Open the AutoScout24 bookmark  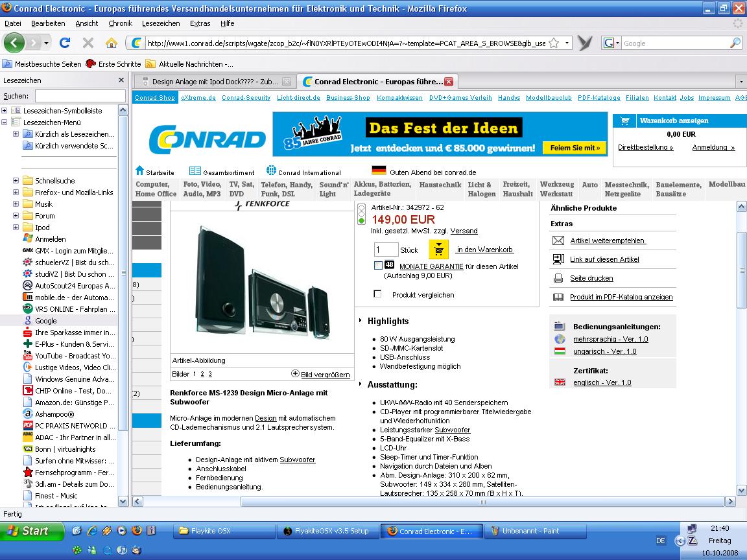point(69,286)
